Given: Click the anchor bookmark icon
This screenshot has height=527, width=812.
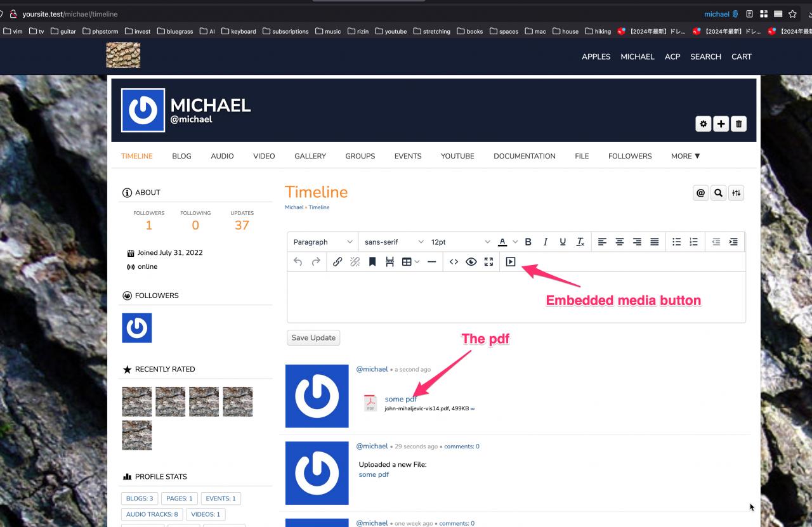Looking at the screenshot, I should pyautogui.click(x=372, y=262).
